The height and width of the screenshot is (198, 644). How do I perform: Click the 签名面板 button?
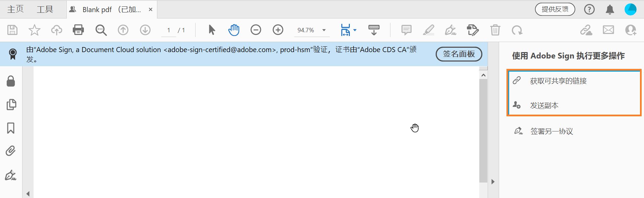click(459, 54)
